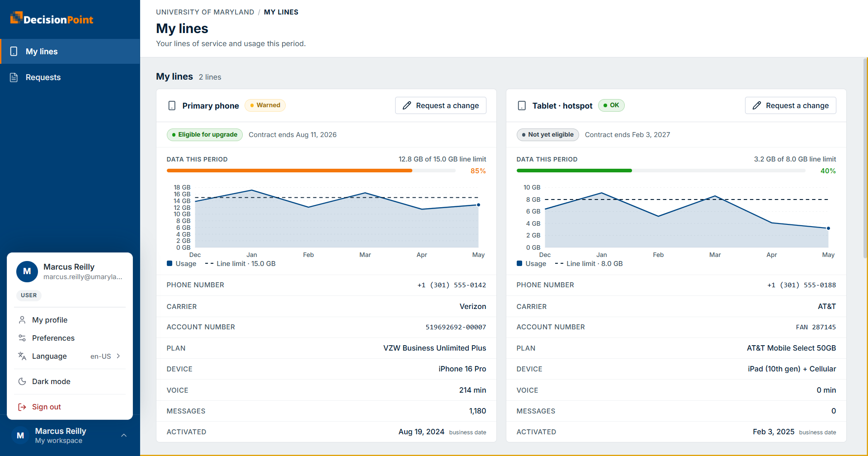
Task: Request a change for the Primary phone
Action: tap(441, 105)
